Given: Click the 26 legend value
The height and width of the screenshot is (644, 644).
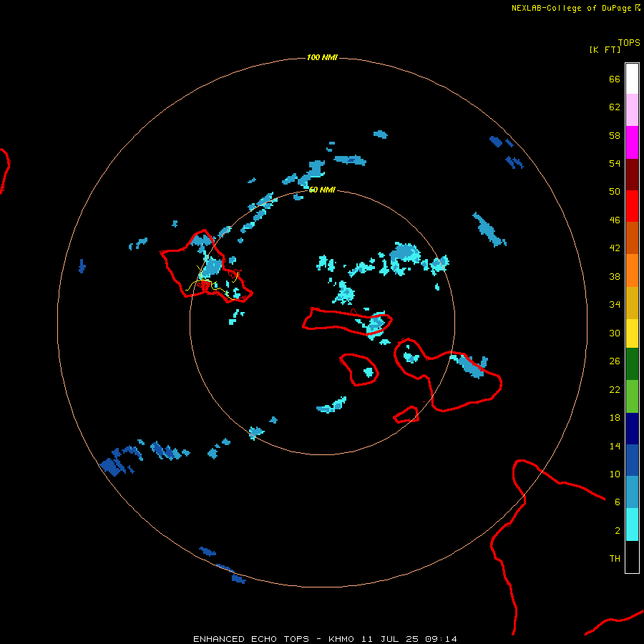Looking at the screenshot, I should (x=615, y=361).
